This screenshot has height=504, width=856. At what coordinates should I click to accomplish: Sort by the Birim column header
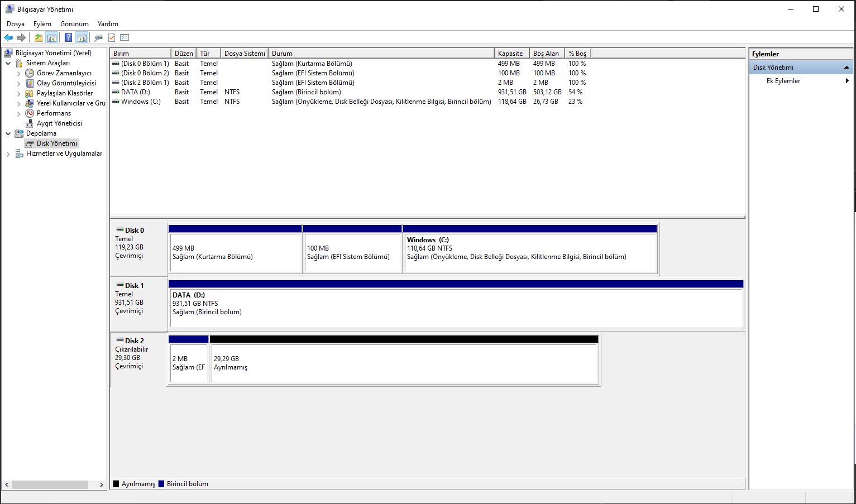[141, 54]
